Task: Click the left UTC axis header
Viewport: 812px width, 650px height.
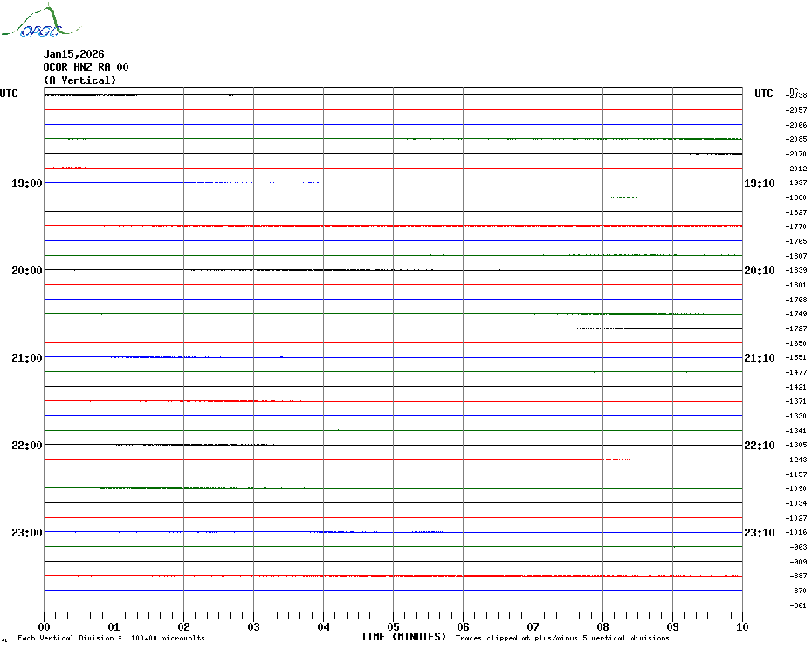Action: point(9,93)
